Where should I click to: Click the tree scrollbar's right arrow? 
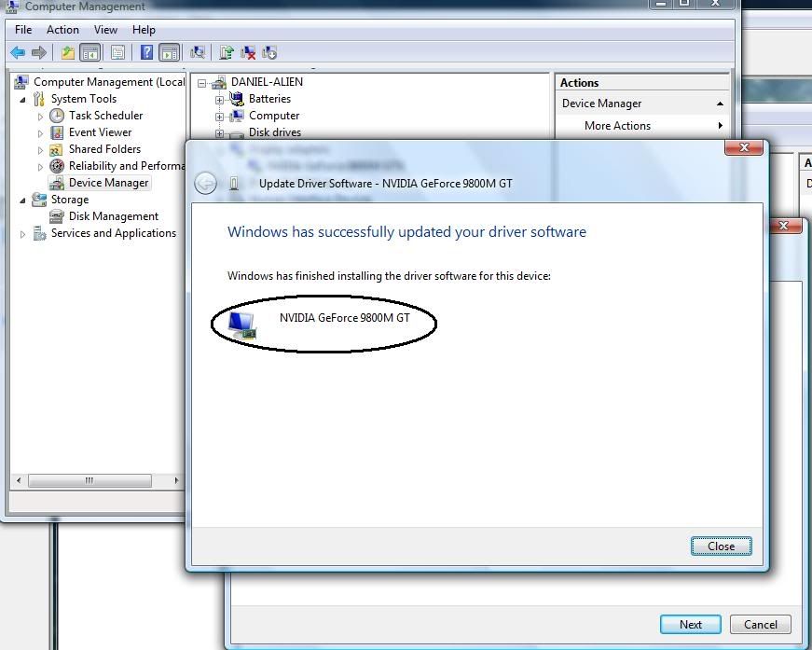176,480
